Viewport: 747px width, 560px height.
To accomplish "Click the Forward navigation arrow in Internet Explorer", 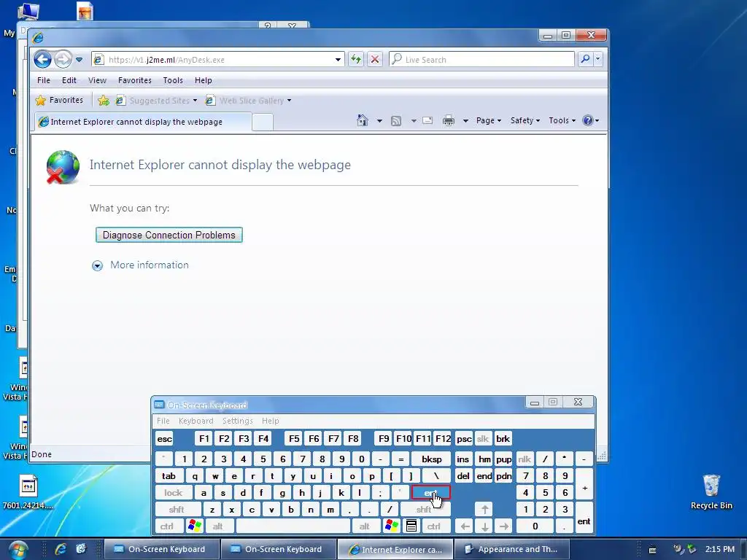I will 63,60.
